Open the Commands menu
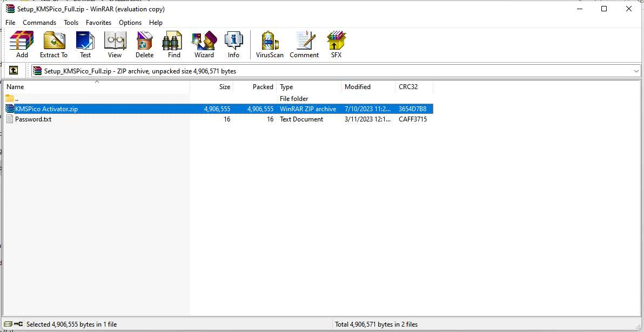This screenshot has height=332, width=644. pos(39,23)
